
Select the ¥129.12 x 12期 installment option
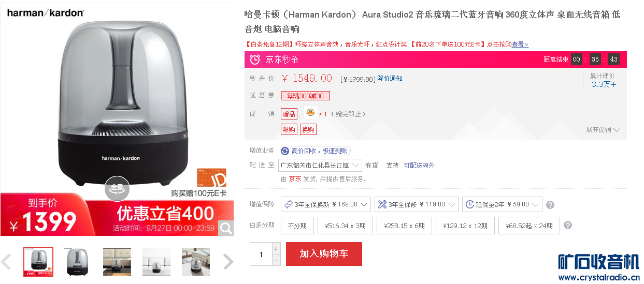[x=465, y=226]
